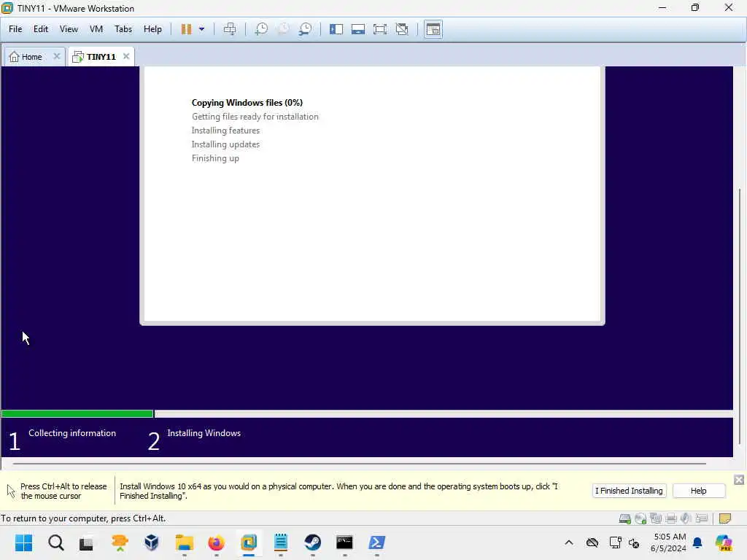Open the power options dropdown arrow

(x=201, y=29)
